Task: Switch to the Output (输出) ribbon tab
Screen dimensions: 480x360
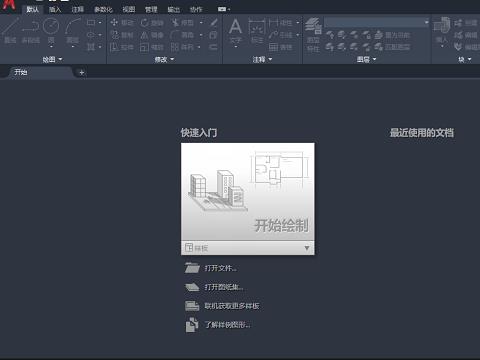Action: 174,9
